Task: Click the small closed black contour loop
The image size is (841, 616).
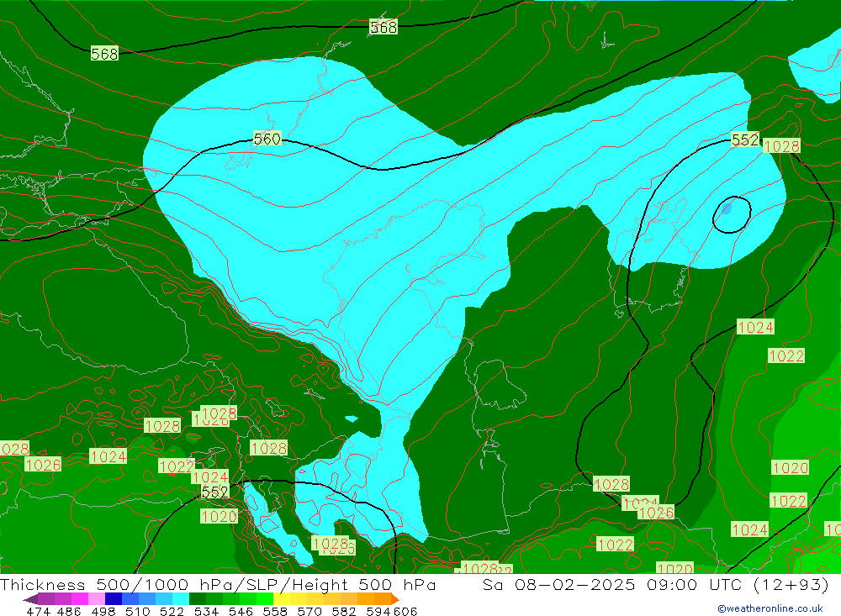Action: [x=732, y=214]
